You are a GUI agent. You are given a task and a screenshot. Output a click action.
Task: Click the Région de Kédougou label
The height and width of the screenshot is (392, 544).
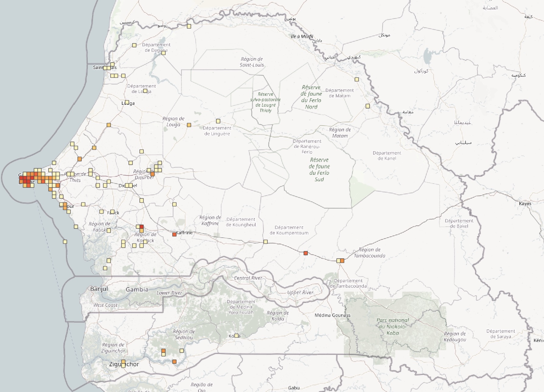tap(455, 336)
